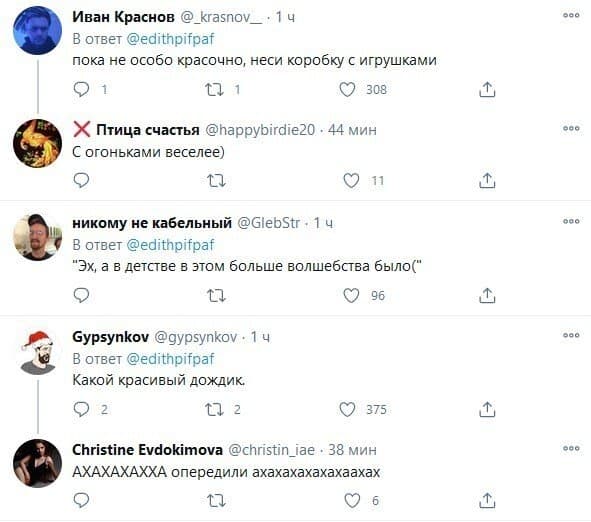Screen dimensions: 591x522
Task: Open more options on Gypsynkov's tweet
Action: (571, 335)
